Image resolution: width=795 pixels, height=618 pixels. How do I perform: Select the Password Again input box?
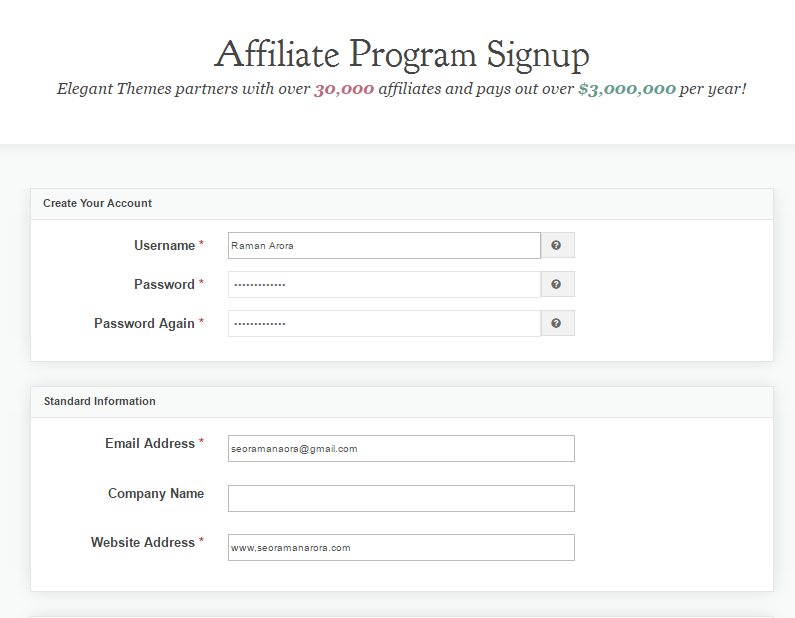[x=384, y=323]
